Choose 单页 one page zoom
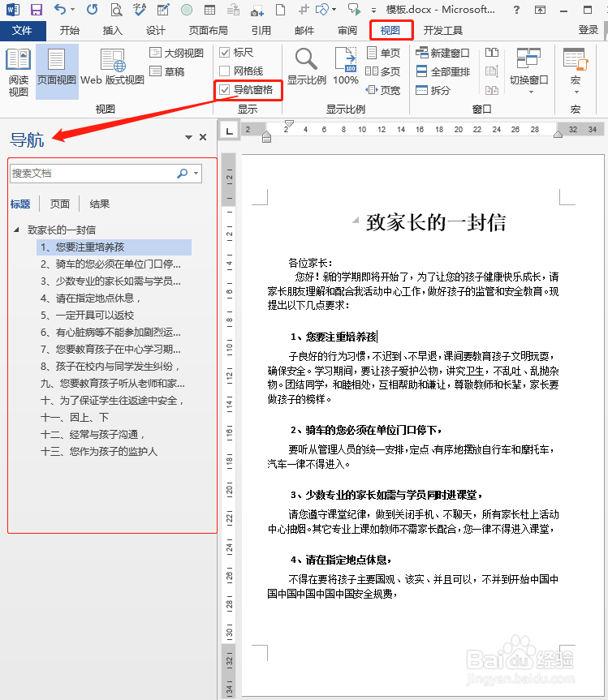 pyautogui.click(x=383, y=53)
